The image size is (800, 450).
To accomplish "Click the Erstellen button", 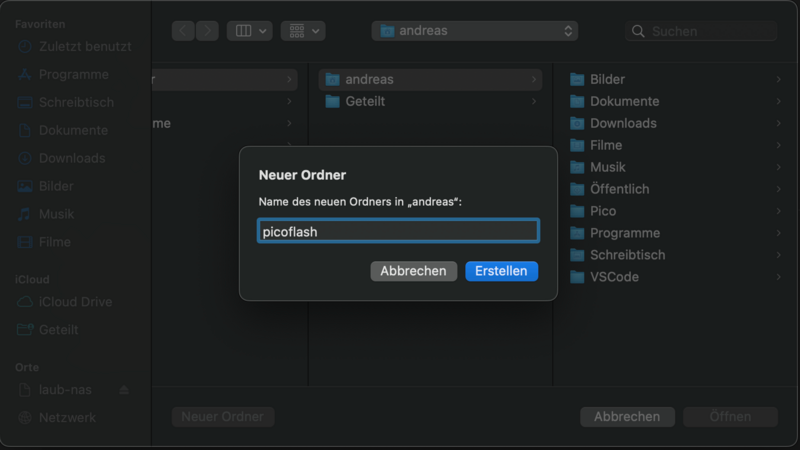I will (501, 271).
